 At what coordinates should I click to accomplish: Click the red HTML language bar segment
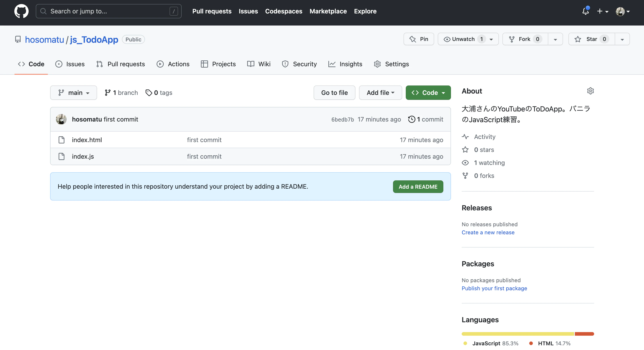pyautogui.click(x=584, y=334)
